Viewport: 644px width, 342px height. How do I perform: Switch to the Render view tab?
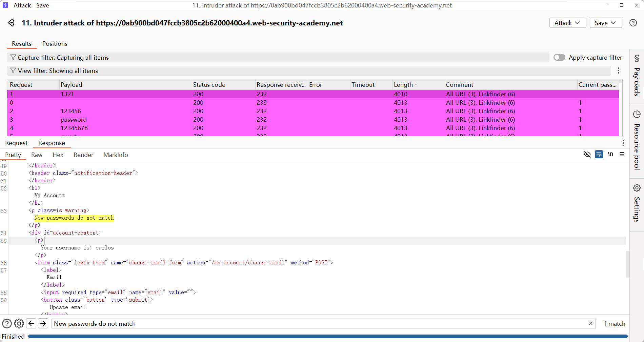[x=83, y=155]
